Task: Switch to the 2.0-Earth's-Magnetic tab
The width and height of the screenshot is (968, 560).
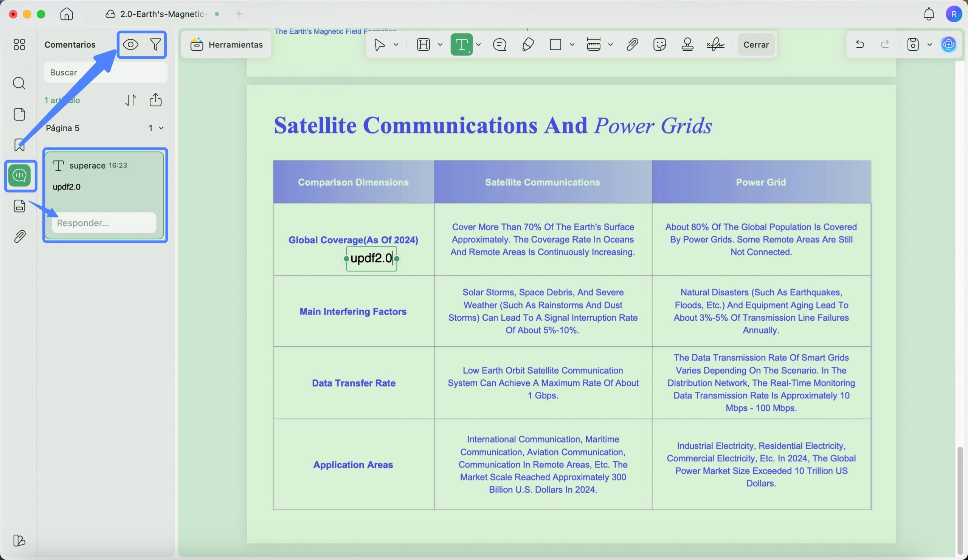Action: tap(163, 14)
